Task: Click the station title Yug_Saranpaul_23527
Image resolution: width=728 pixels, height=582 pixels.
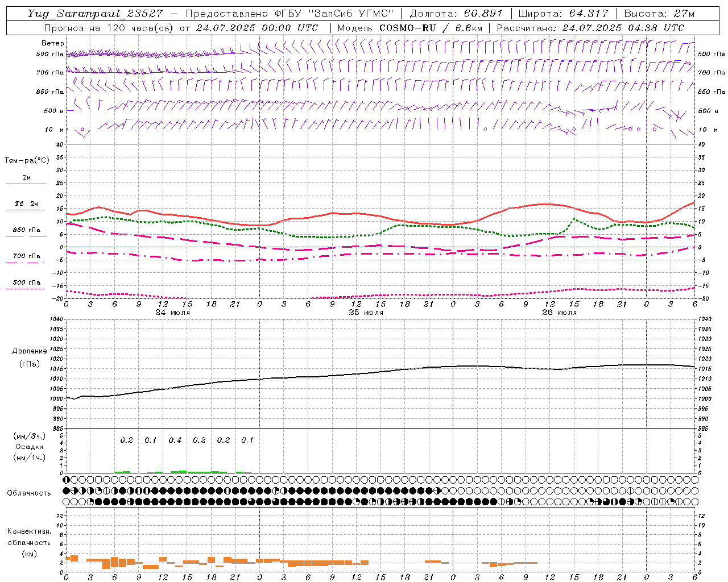Action: (x=96, y=14)
